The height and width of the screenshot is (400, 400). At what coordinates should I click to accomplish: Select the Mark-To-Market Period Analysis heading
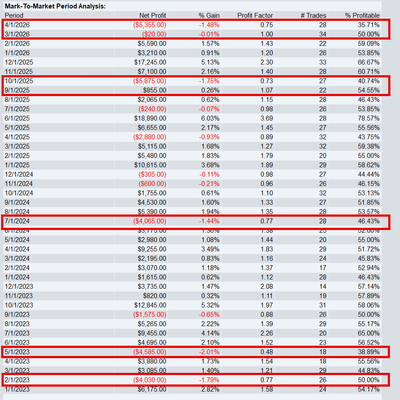pos(55,6)
